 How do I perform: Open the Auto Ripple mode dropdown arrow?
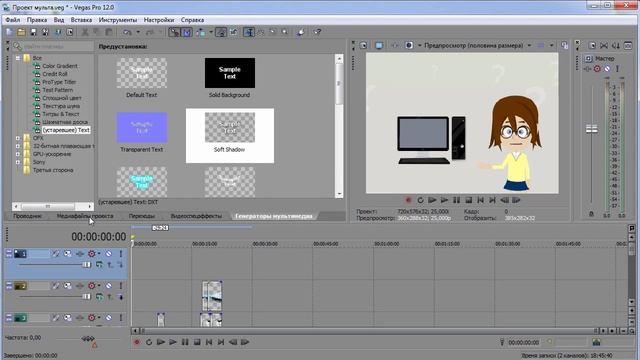[211, 32]
